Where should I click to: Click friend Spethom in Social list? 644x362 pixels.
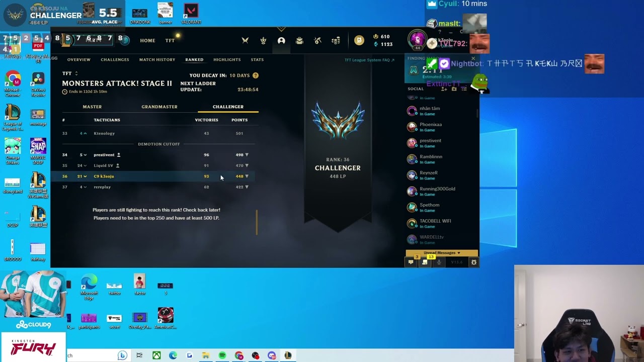(442, 207)
